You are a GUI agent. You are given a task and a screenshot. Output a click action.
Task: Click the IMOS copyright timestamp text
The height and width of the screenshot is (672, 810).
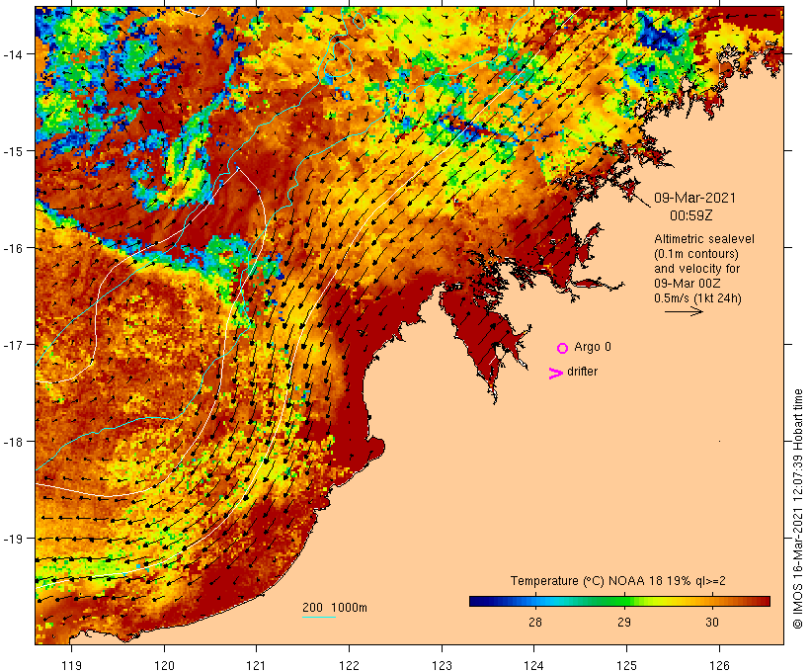tap(797, 509)
